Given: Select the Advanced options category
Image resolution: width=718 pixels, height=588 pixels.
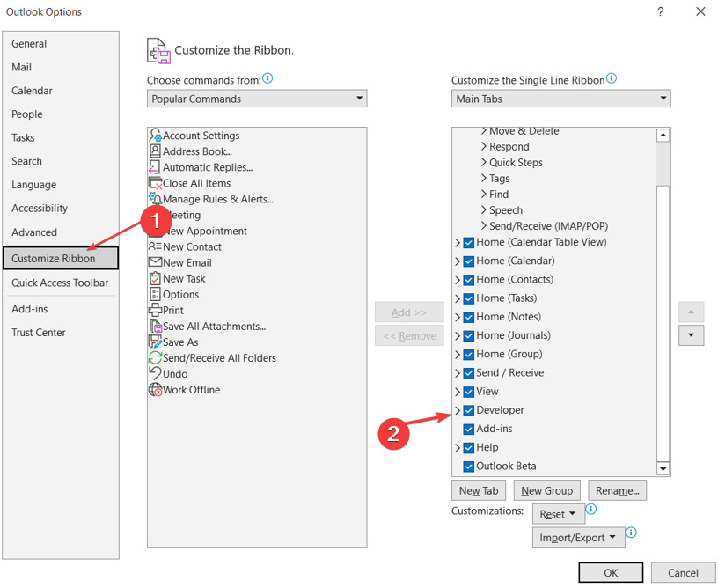Looking at the screenshot, I should 61,232.
